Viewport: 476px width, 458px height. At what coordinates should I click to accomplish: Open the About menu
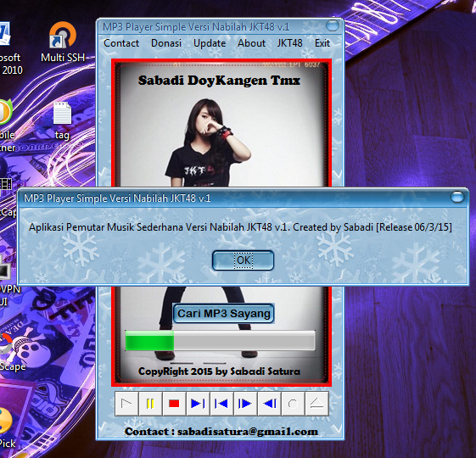[x=251, y=43]
